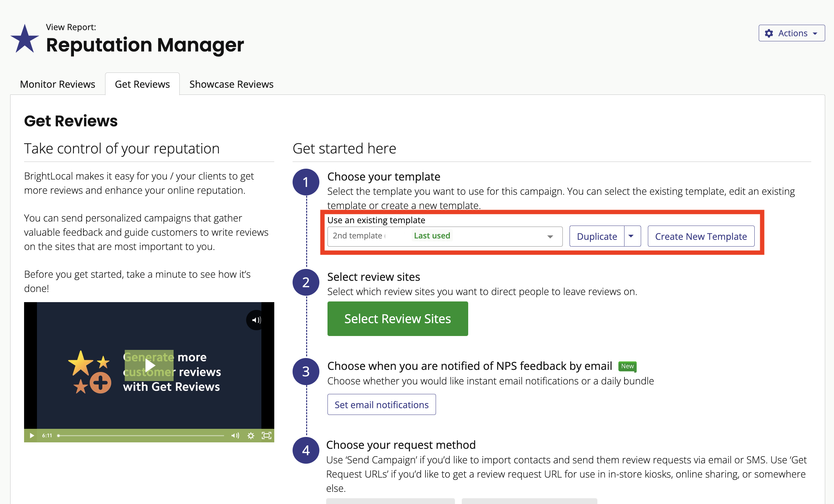Switch to the Get Reviews tab
The image size is (834, 504).
[x=142, y=84]
